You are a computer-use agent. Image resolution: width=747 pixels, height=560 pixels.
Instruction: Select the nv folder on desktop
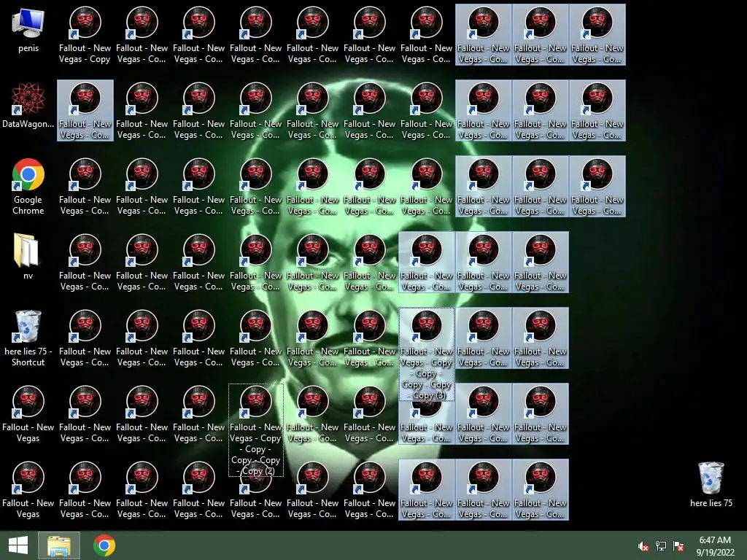28,256
